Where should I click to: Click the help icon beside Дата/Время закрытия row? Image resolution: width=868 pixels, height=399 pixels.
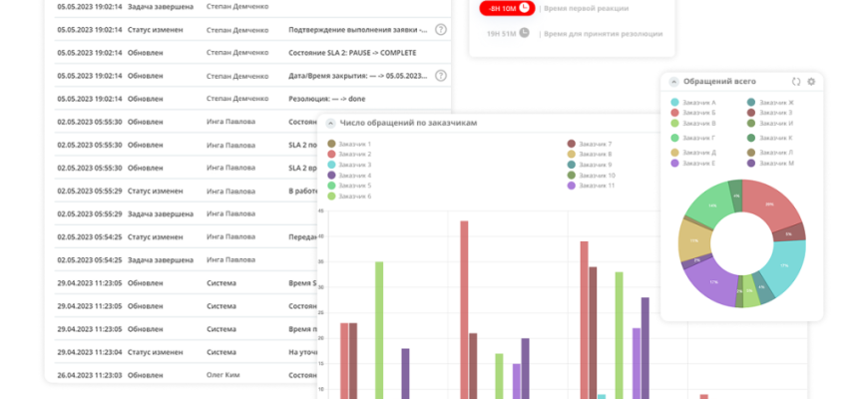(x=441, y=76)
